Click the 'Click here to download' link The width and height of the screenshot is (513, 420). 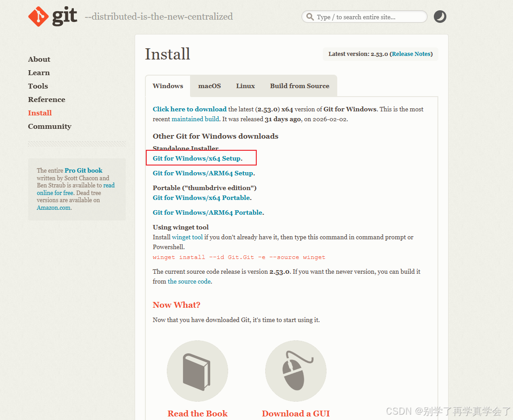coord(190,109)
